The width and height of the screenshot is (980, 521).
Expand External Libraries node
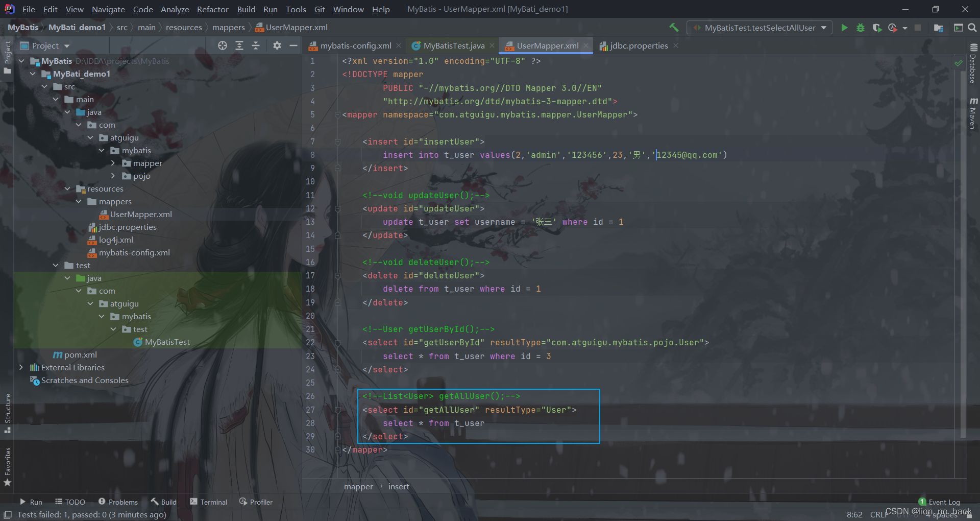click(x=21, y=367)
